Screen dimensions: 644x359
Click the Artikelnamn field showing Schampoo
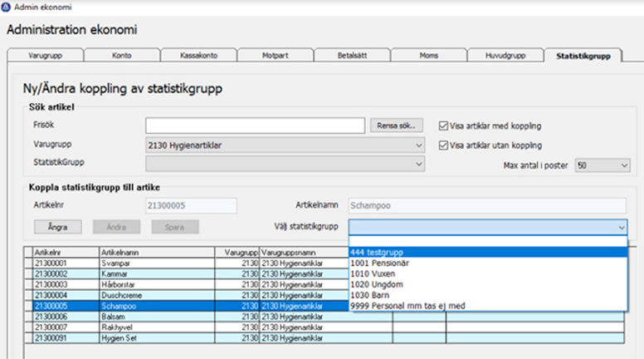coord(487,205)
